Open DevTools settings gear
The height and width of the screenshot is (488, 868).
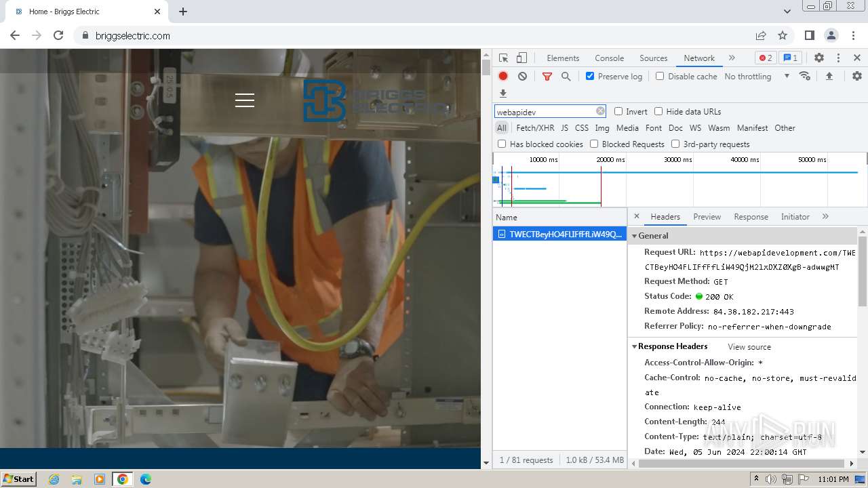[819, 58]
